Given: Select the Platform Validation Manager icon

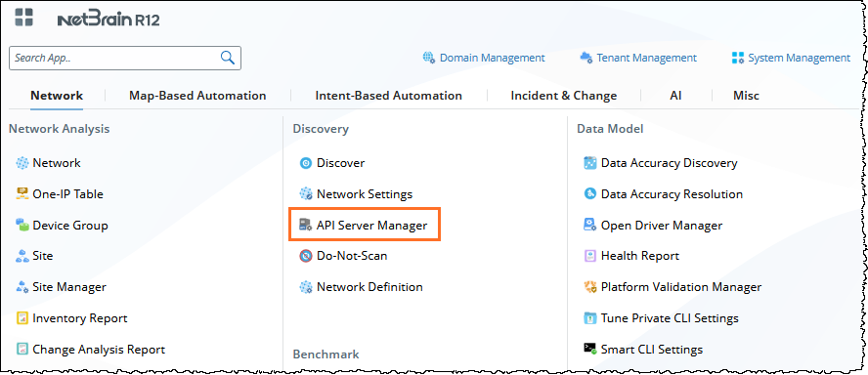Looking at the screenshot, I should coord(590,287).
